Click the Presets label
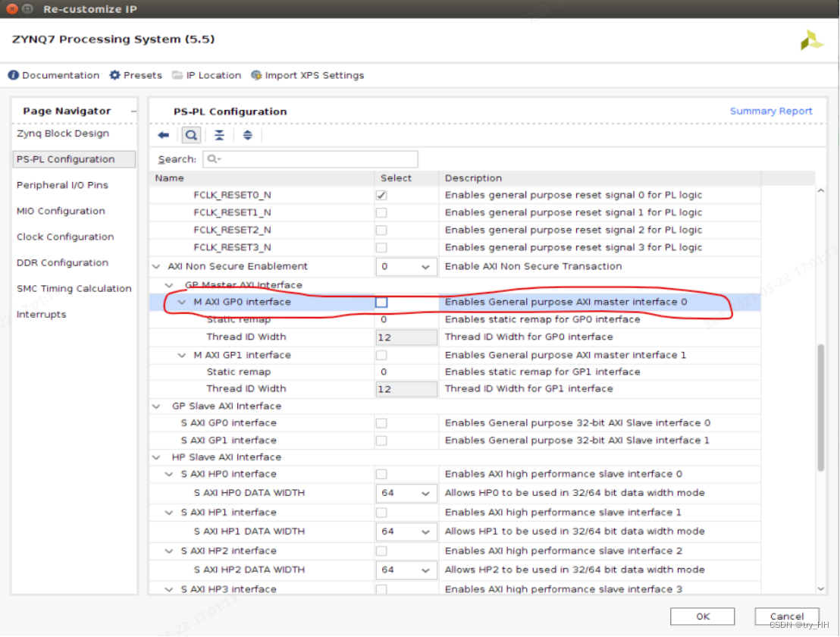 click(143, 76)
